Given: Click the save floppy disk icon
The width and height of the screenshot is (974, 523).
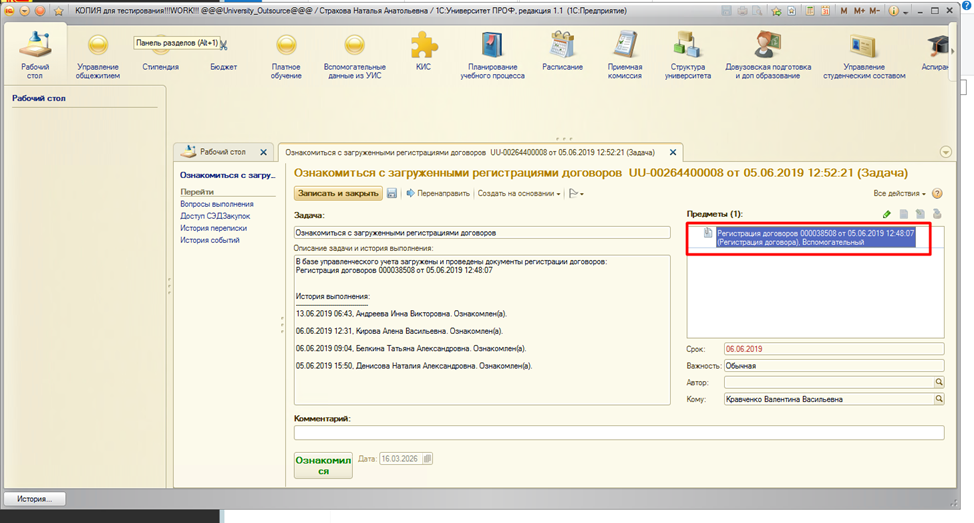Looking at the screenshot, I should click(x=392, y=193).
